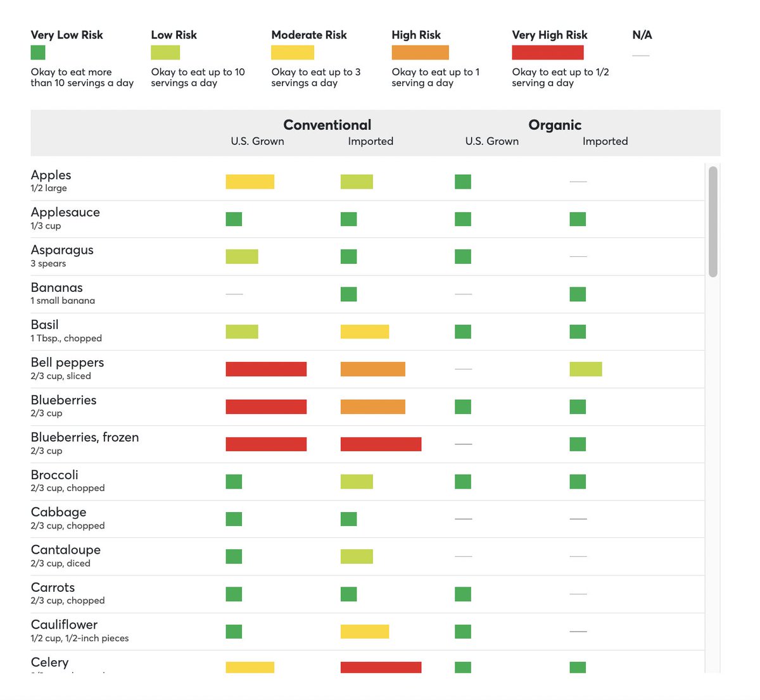Viewport: 760px width, 700px height.
Task: Click Celery conventional imported red bar
Action: click(x=381, y=667)
